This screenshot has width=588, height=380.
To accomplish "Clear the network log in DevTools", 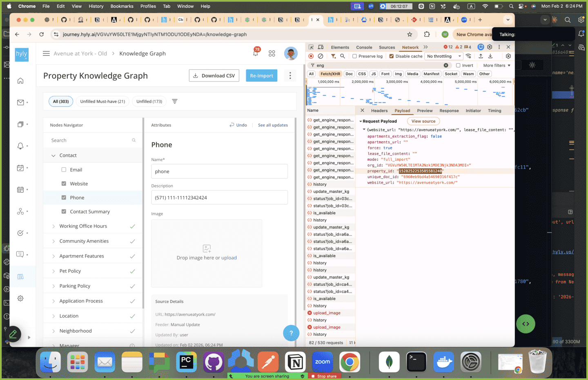I will pos(321,56).
